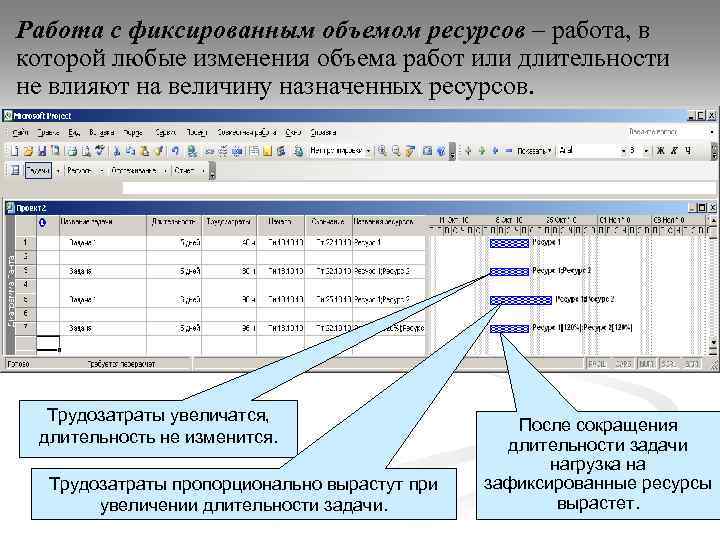Click the Open file folder icon
Screen dimensions: 720x540
pyautogui.click(x=28, y=151)
